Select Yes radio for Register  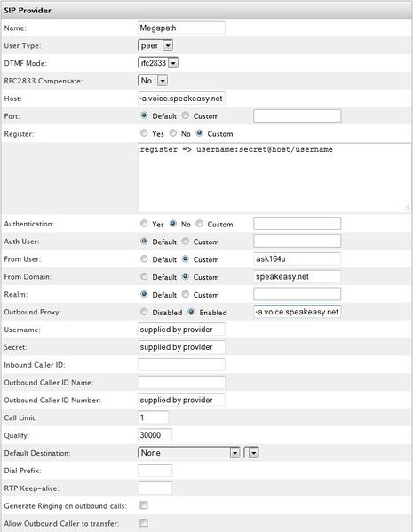(x=144, y=133)
